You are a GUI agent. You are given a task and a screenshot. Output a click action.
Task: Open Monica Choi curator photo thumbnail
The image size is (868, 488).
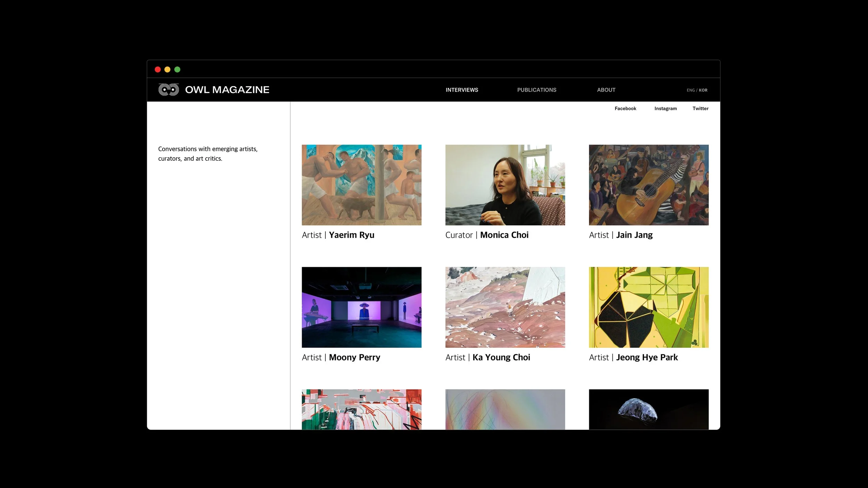pyautogui.click(x=505, y=185)
